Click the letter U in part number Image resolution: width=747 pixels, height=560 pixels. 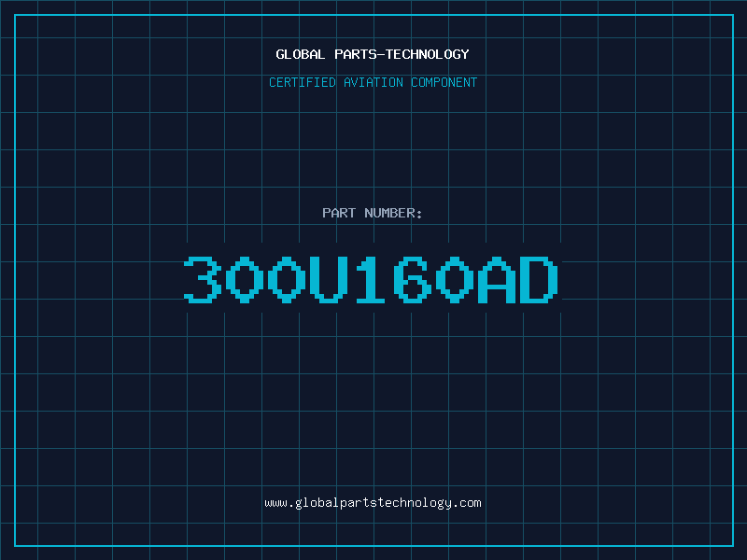tap(329, 279)
